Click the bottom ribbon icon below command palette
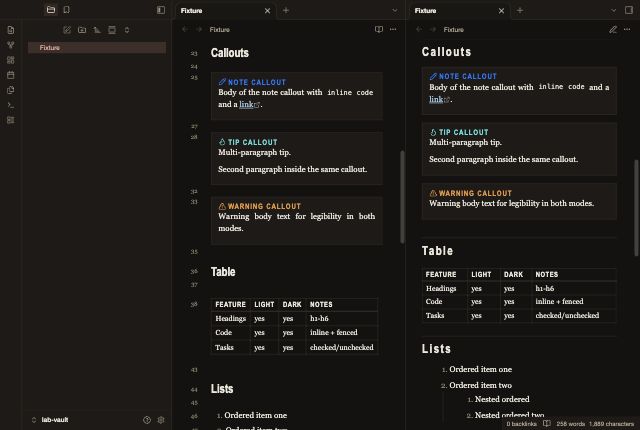 [x=11, y=120]
